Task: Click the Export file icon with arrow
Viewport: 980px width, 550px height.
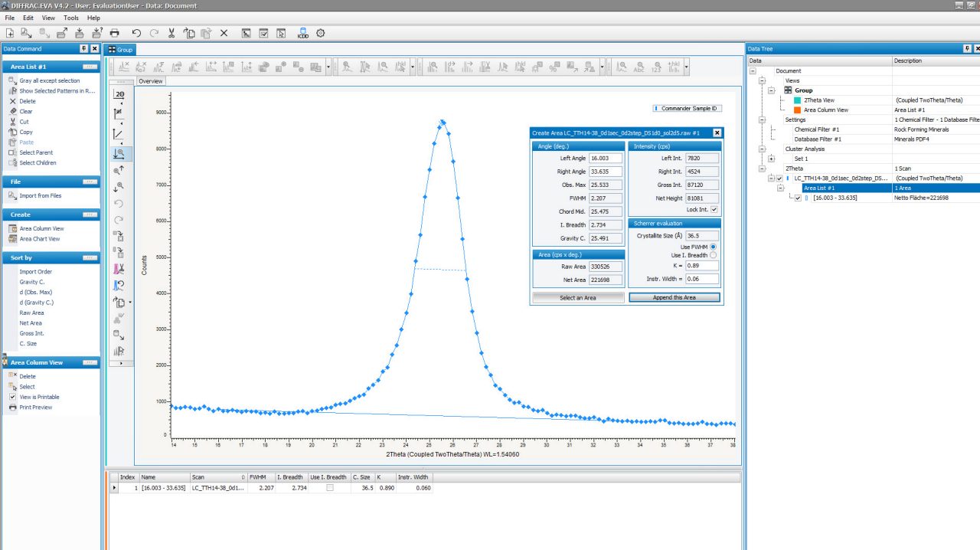Action: (62, 33)
